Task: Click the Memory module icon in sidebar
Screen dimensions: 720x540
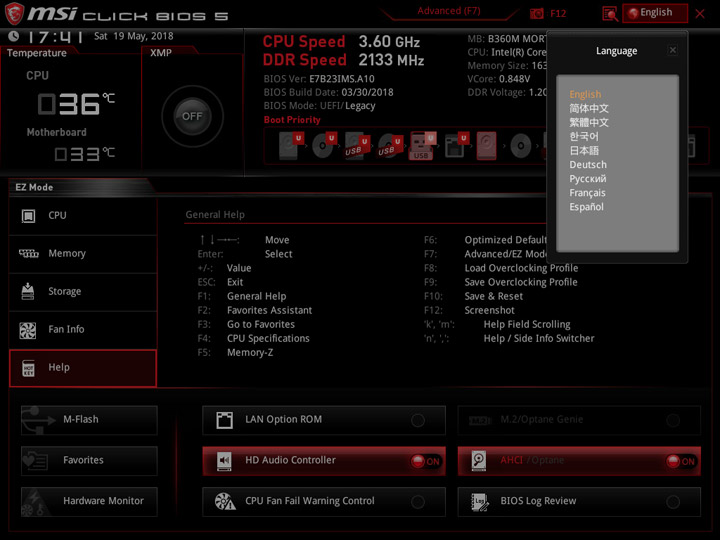Action: [x=28, y=253]
